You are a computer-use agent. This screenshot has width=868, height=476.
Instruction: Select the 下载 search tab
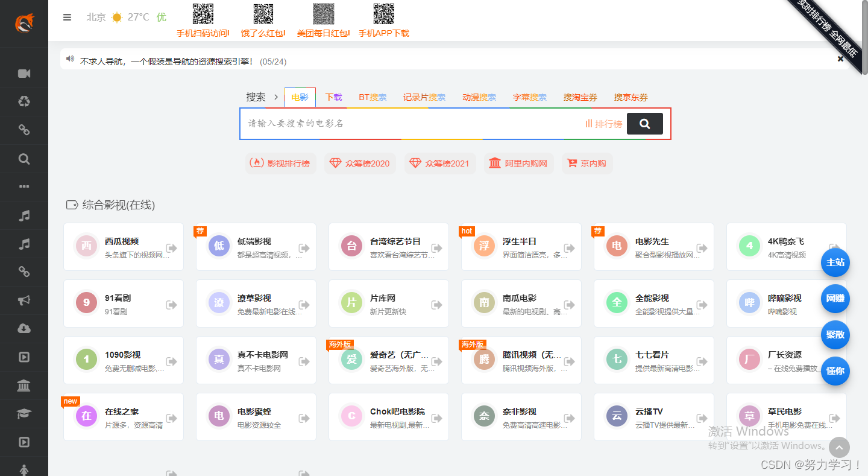point(333,97)
